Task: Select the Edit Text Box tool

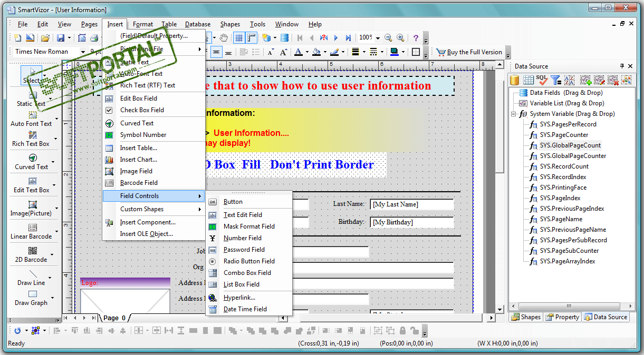Action: pyautogui.click(x=32, y=185)
